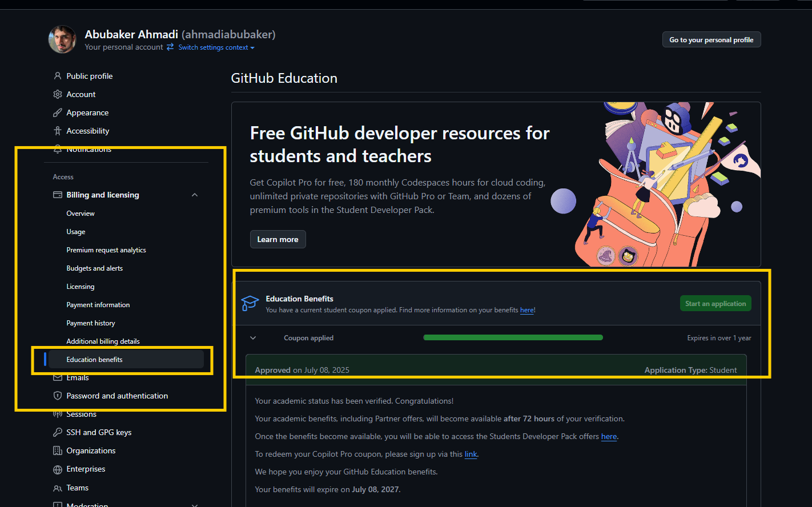This screenshot has width=812, height=507.
Task: Click the Accessibility figure icon
Action: click(x=57, y=131)
